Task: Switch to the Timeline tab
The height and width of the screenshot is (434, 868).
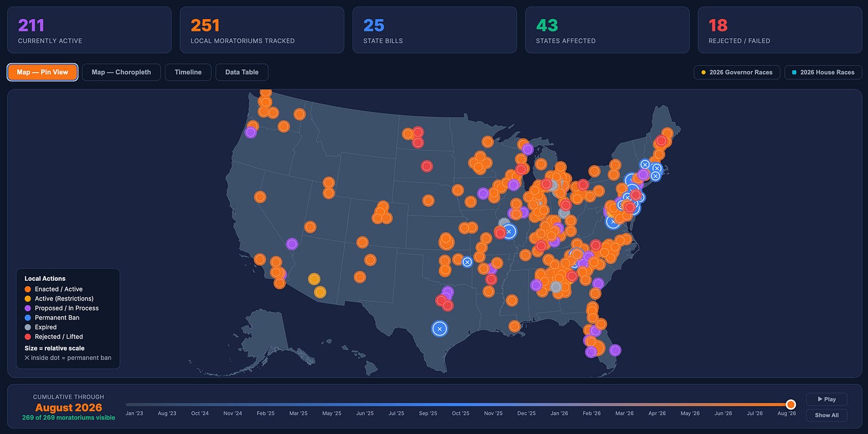Action: (188, 72)
